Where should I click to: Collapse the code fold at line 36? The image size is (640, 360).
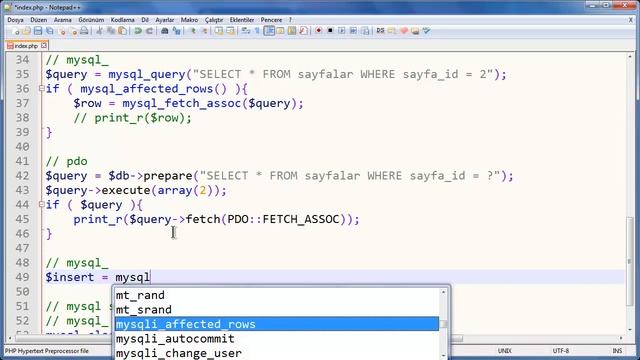pos(41,88)
